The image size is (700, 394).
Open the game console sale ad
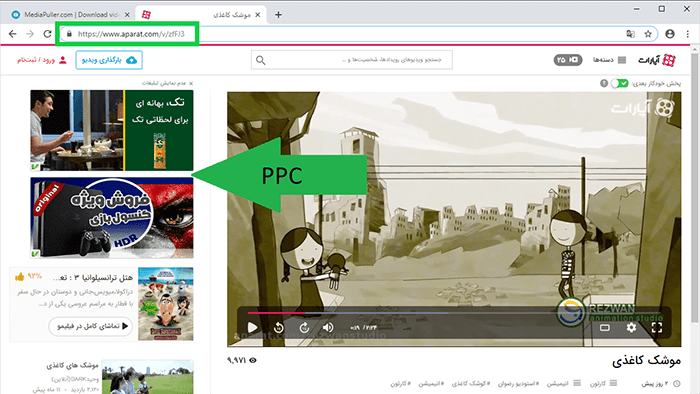112,217
